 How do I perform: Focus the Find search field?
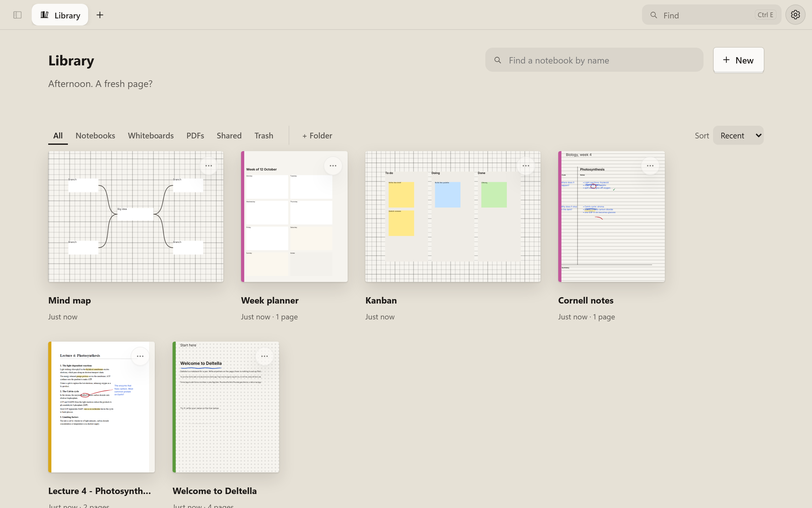(711, 15)
